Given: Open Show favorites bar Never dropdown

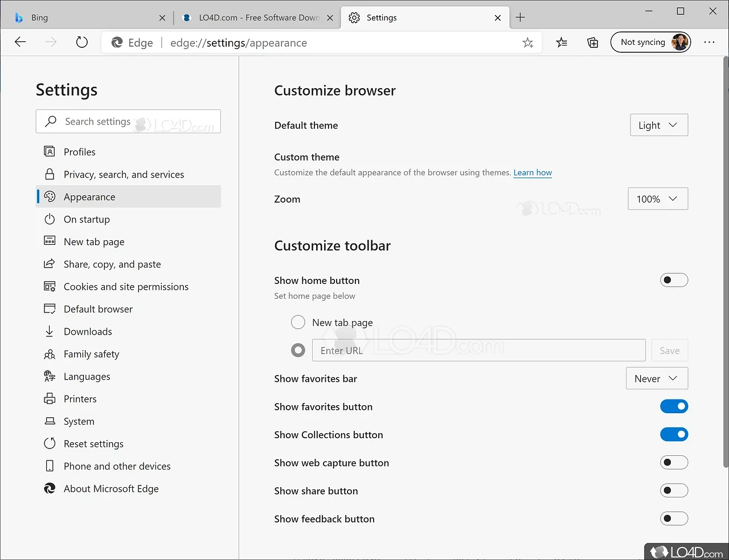Looking at the screenshot, I should (657, 378).
